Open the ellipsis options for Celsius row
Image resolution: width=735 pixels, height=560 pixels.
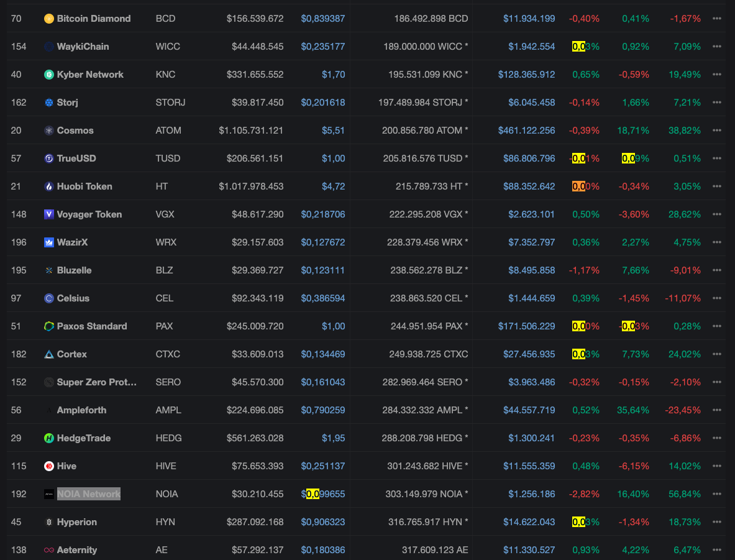tap(717, 298)
